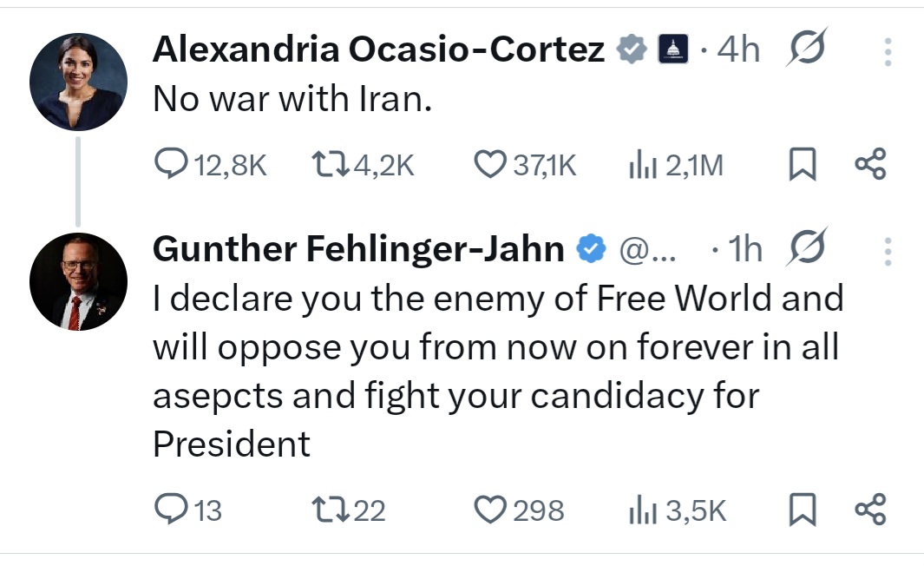Share the "No war with Iran" tweet

(x=870, y=164)
